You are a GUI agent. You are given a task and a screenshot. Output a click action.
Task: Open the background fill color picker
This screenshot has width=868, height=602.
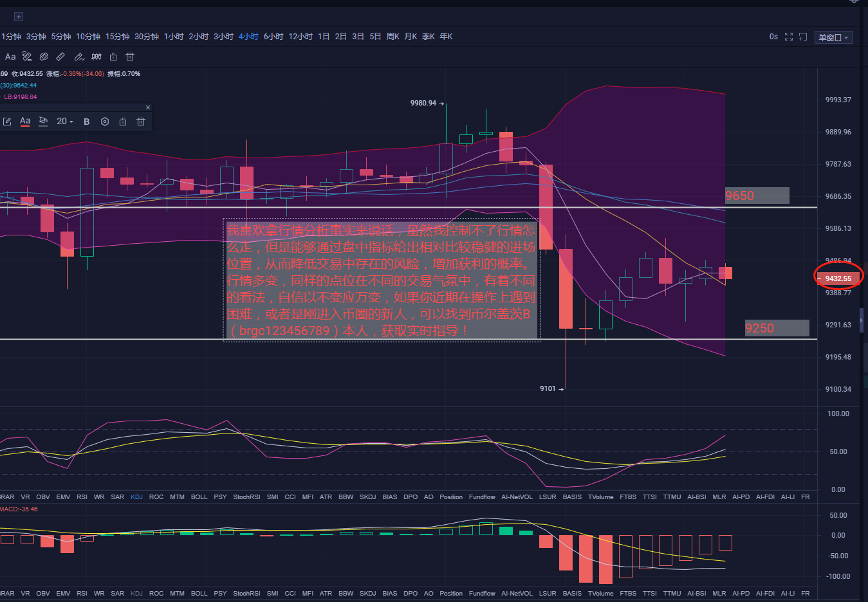pyautogui.click(x=43, y=122)
